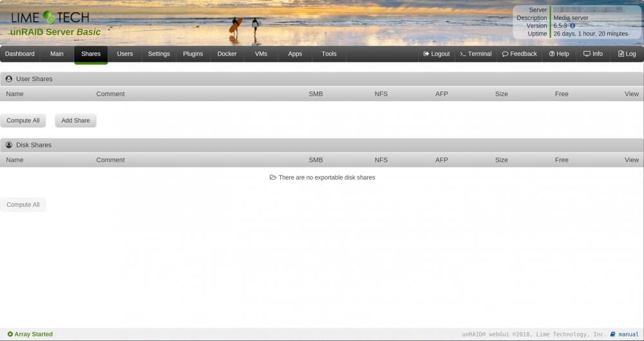Image resolution: width=644 pixels, height=341 pixels.
Task: Click the unRAID webGui copyright text
Action: pos(534,335)
